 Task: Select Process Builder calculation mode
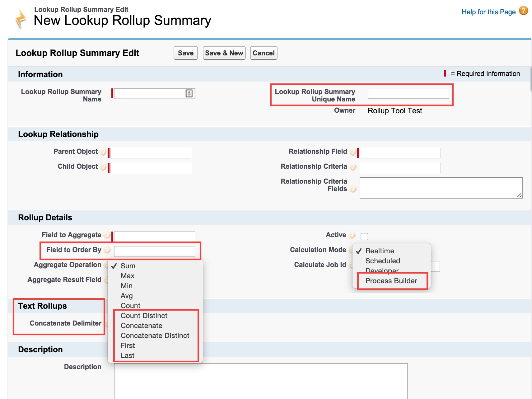coord(391,281)
